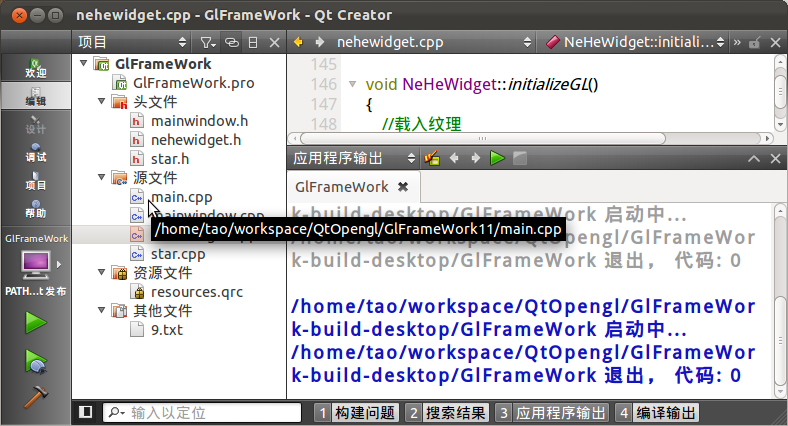Screen dimensions: 788x426
Task: Click line number 146 in editor gutter
Action: click(323, 84)
